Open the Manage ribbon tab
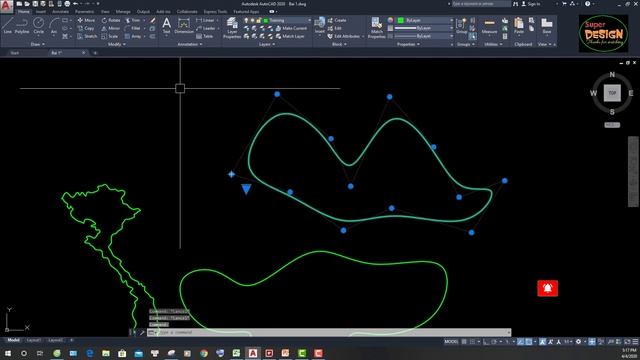This screenshot has width=640, height=360. click(123, 11)
